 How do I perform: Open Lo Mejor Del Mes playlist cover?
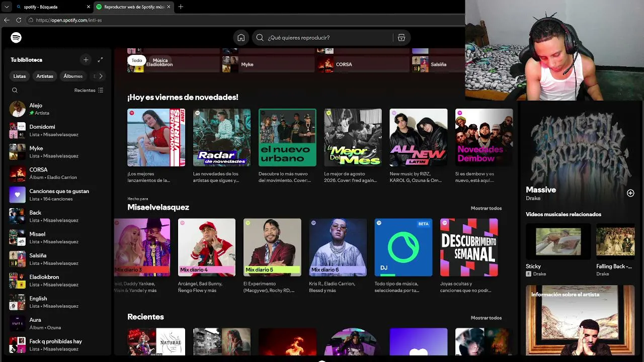click(x=353, y=137)
